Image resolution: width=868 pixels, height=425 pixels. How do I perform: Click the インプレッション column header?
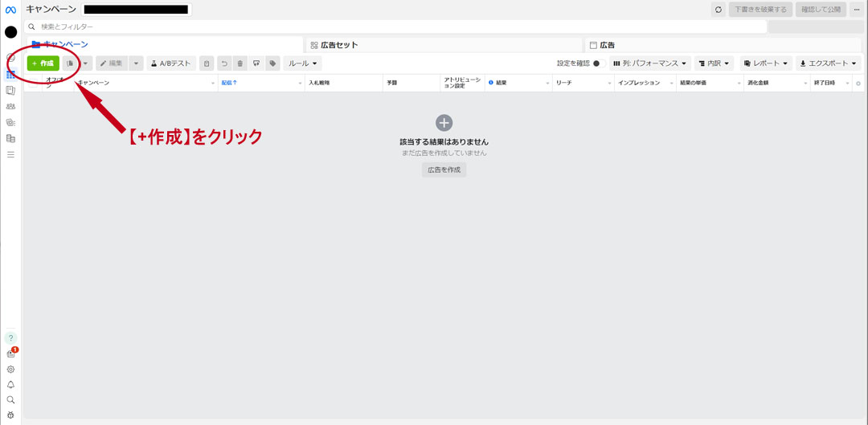point(645,83)
